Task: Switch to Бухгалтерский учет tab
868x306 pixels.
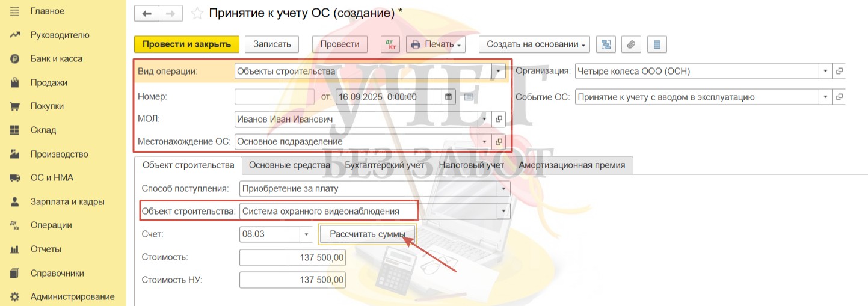Action: coord(384,165)
